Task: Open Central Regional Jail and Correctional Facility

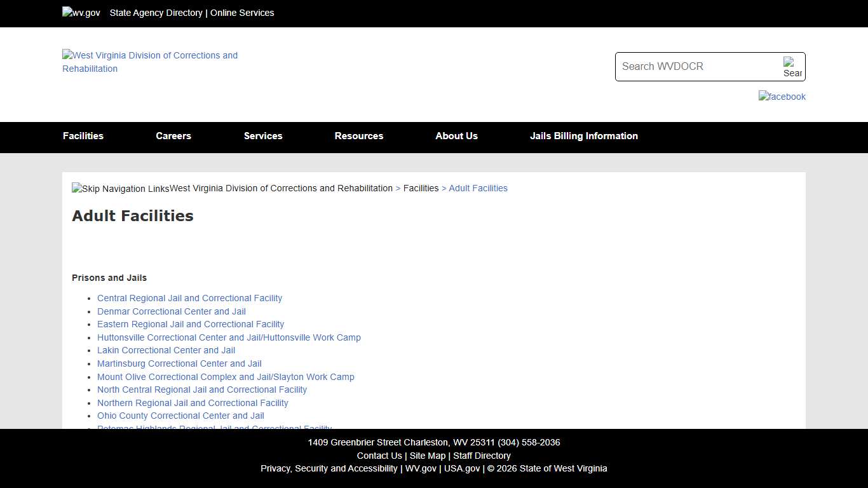Action: 189,298
